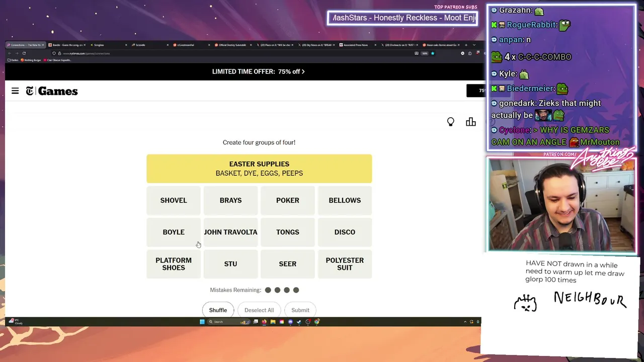Click the streamer webcam feed

pyautogui.click(x=561, y=205)
